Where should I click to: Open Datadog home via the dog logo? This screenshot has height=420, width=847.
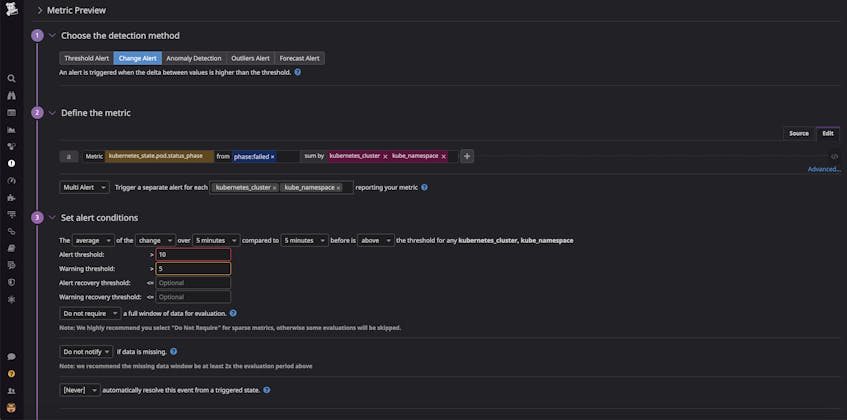point(11,9)
